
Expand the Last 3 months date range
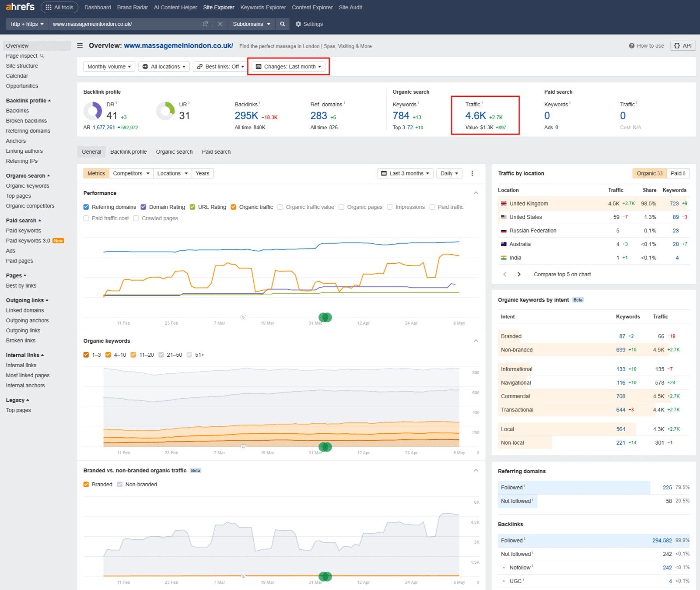click(x=405, y=173)
